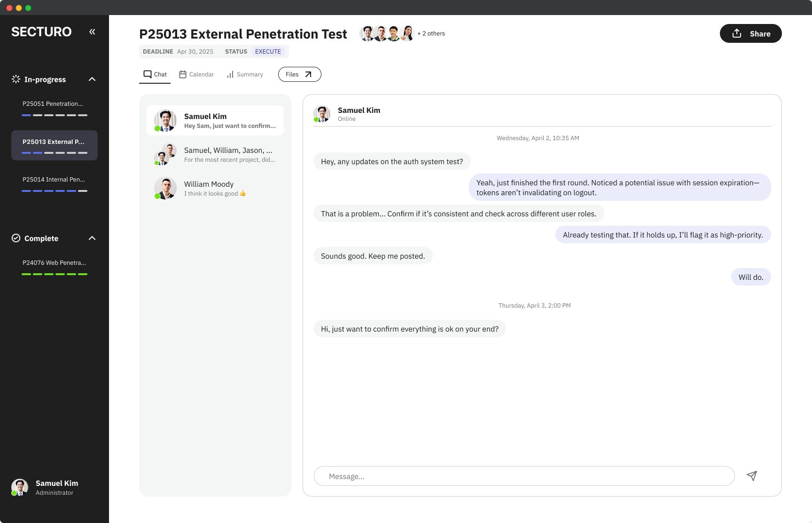The image size is (812, 523).
Task: Click the Share upload icon
Action: (x=737, y=33)
